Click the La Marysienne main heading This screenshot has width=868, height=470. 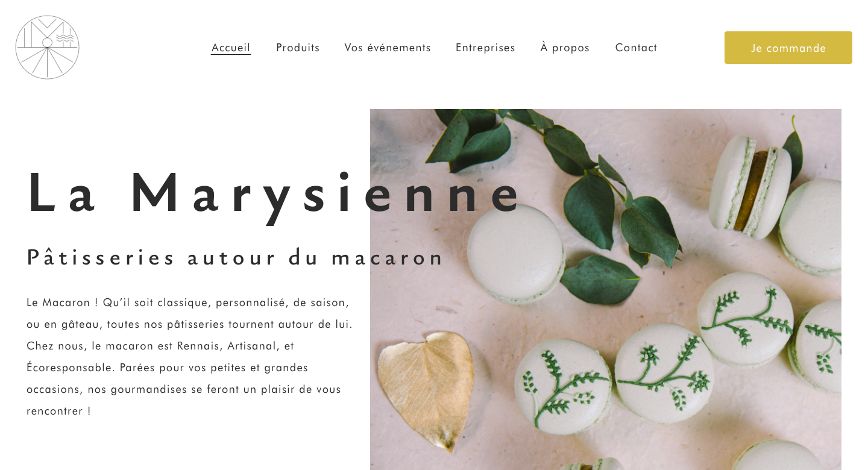(x=274, y=193)
